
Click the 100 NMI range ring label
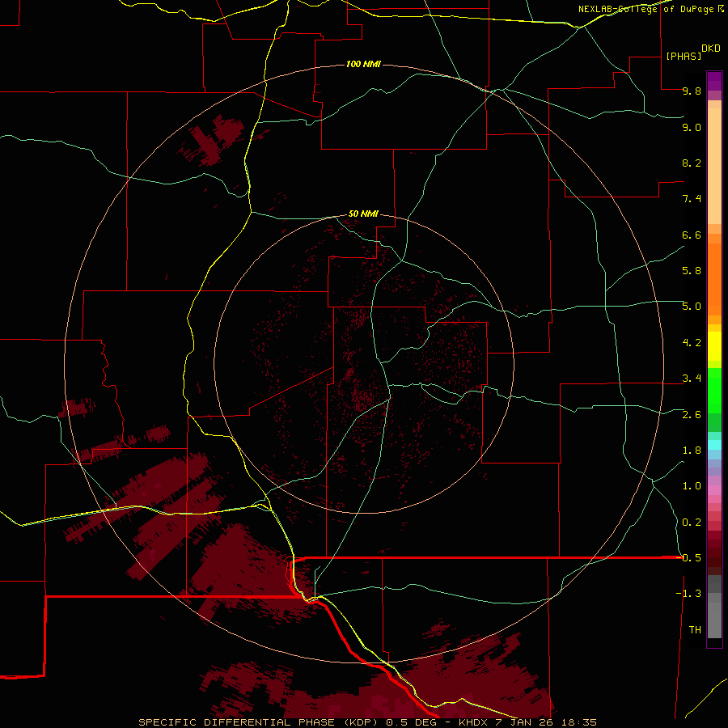[x=363, y=64]
